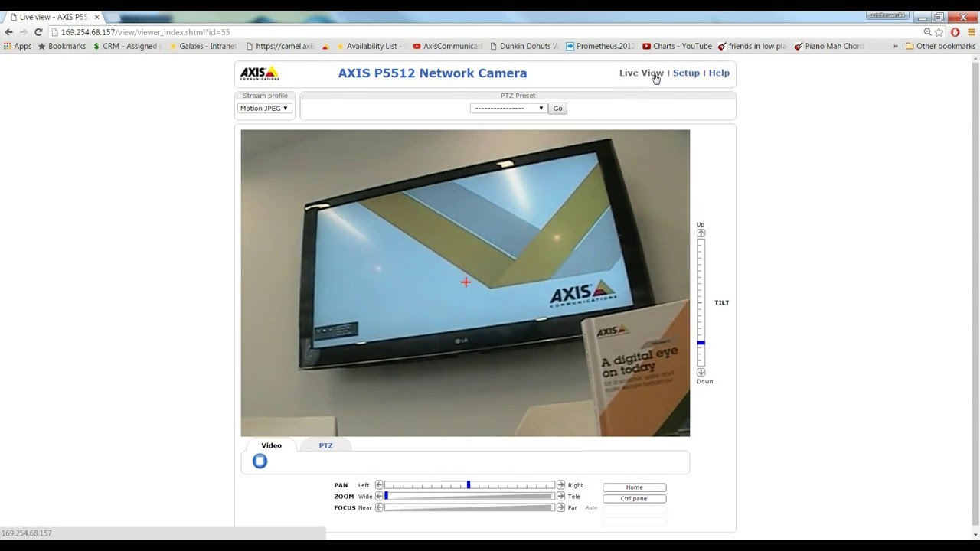This screenshot has width=980, height=551.
Task: Open the Chrome menu icon
Action: tap(971, 32)
